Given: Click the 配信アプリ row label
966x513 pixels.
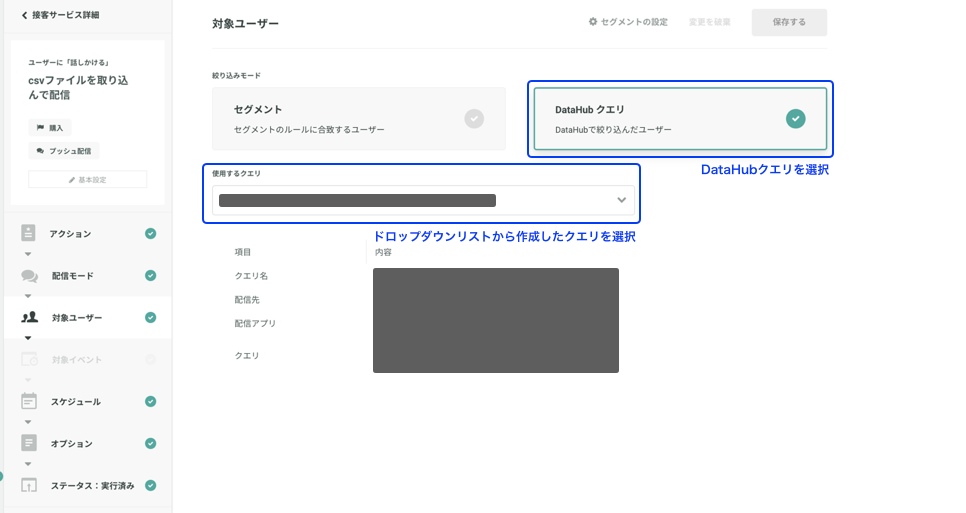Looking at the screenshot, I should pos(255,323).
